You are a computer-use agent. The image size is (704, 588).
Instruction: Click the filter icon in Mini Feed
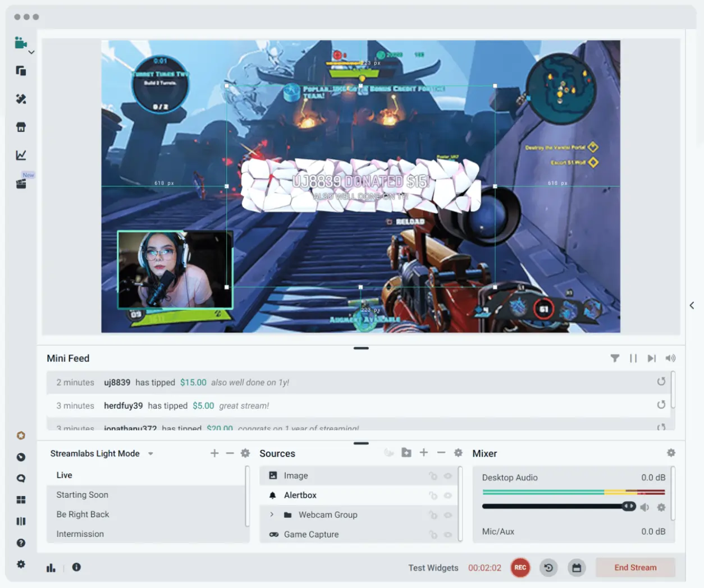pyautogui.click(x=615, y=358)
